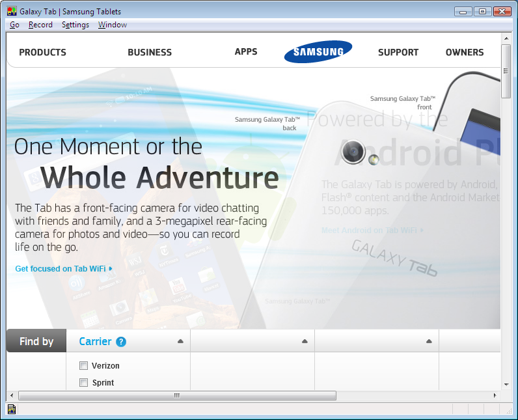Click the Carrier help question mark icon
Image resolution: width=518 pixels, height=420 pixels.
pyautogui.click(x=121, y=342)
